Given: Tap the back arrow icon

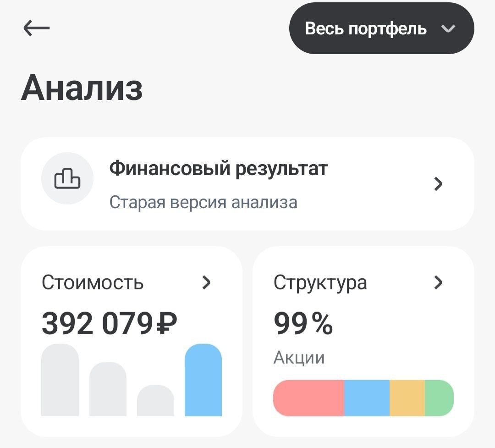Looking at the screenshot, I should (x=37, y=28).
